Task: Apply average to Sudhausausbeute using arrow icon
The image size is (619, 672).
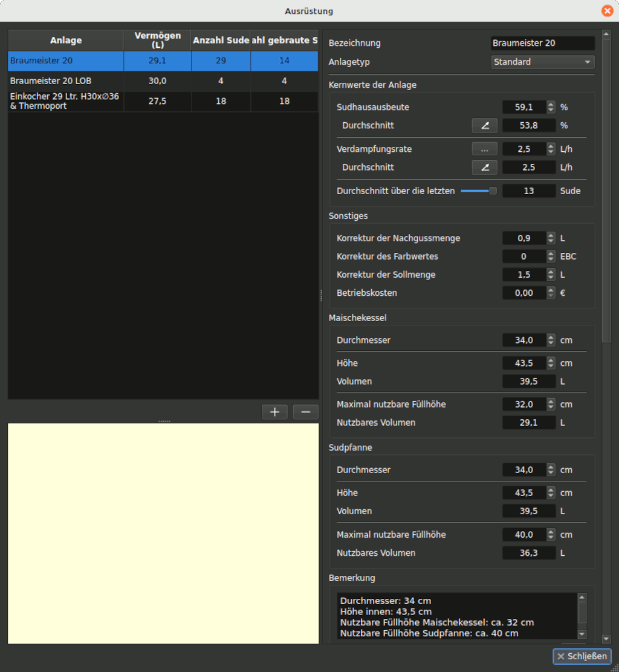Action: click(484, 125)
